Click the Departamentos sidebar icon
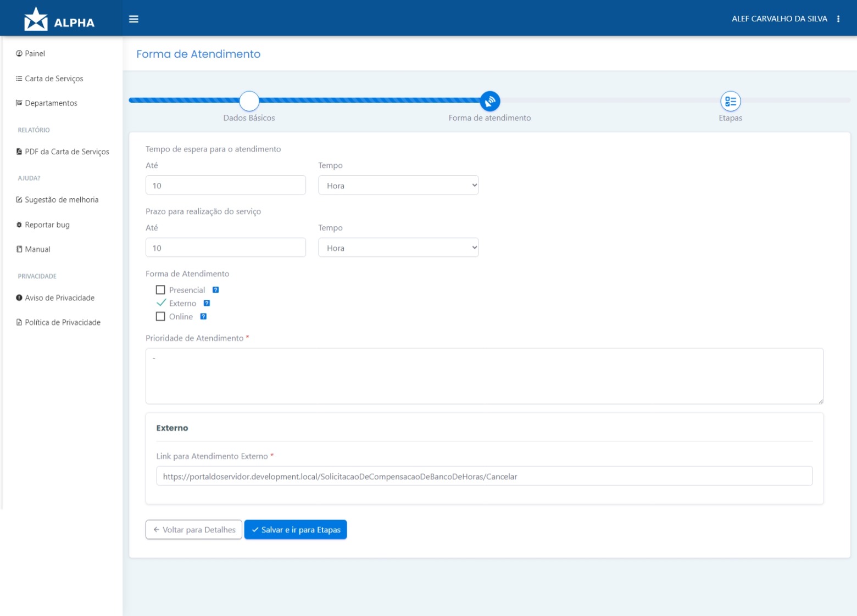857x616 pixels. (x=19, y=103)
